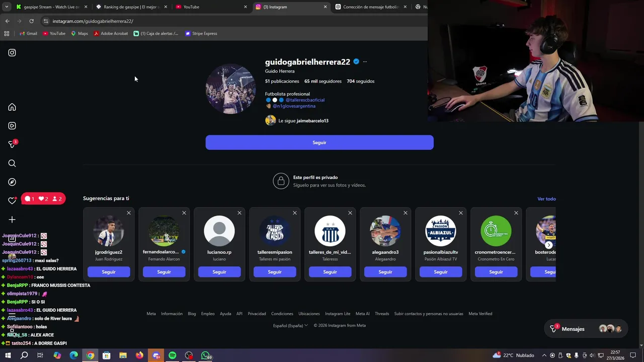Open talleres_de_mi_vid profile avatar
644x362 pixels.
tap(330, 231)
